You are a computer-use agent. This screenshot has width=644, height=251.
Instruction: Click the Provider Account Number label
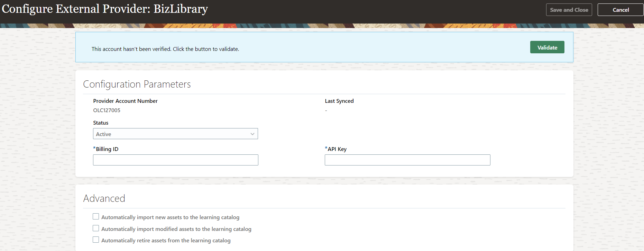[x=125, y=101]
